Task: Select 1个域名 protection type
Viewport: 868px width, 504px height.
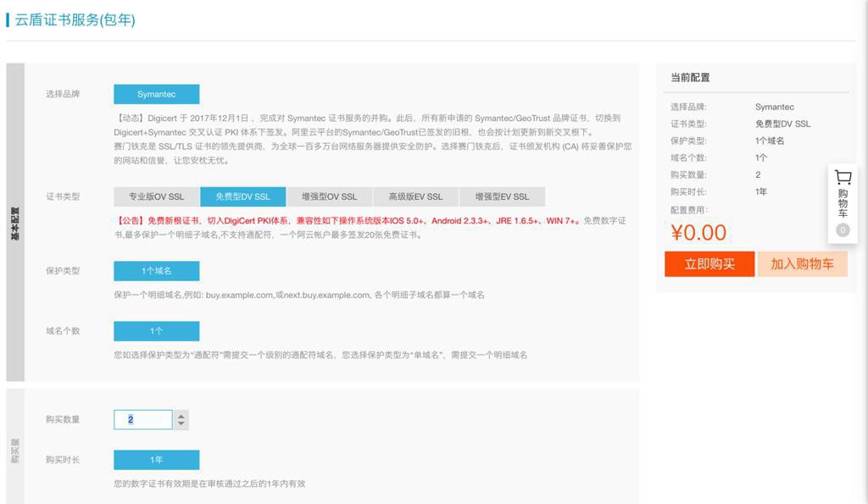Action: [x=157, y=270]
